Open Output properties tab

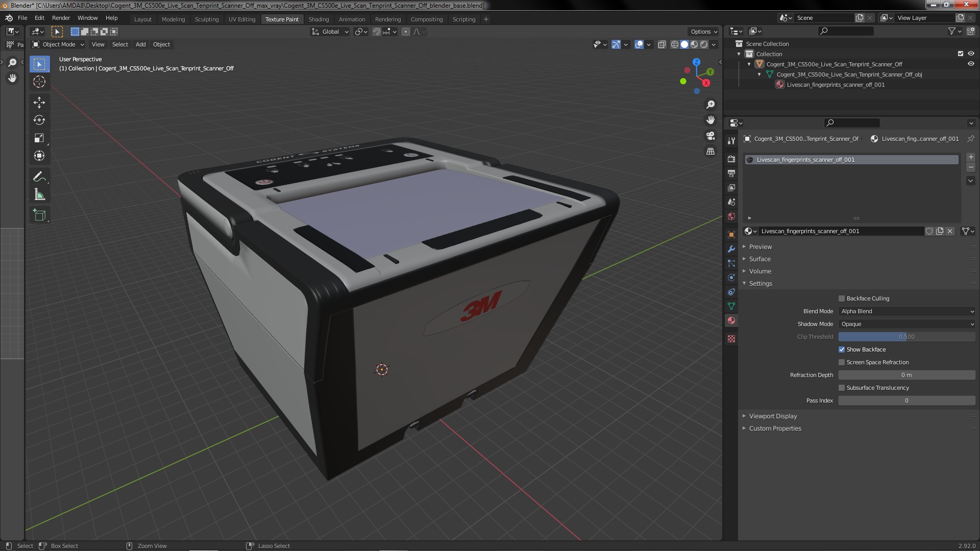(731, 173)
